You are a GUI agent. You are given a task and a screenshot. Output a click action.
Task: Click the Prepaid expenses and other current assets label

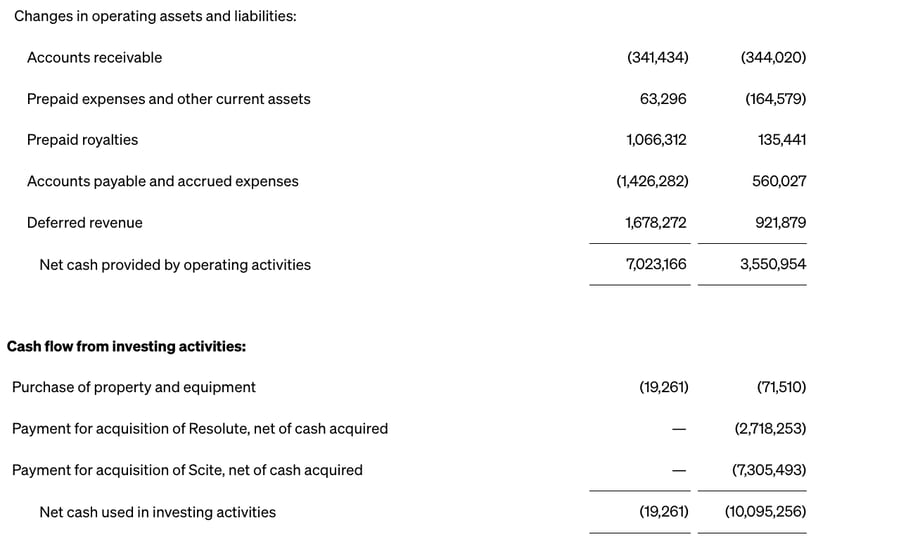click(168, 99)
